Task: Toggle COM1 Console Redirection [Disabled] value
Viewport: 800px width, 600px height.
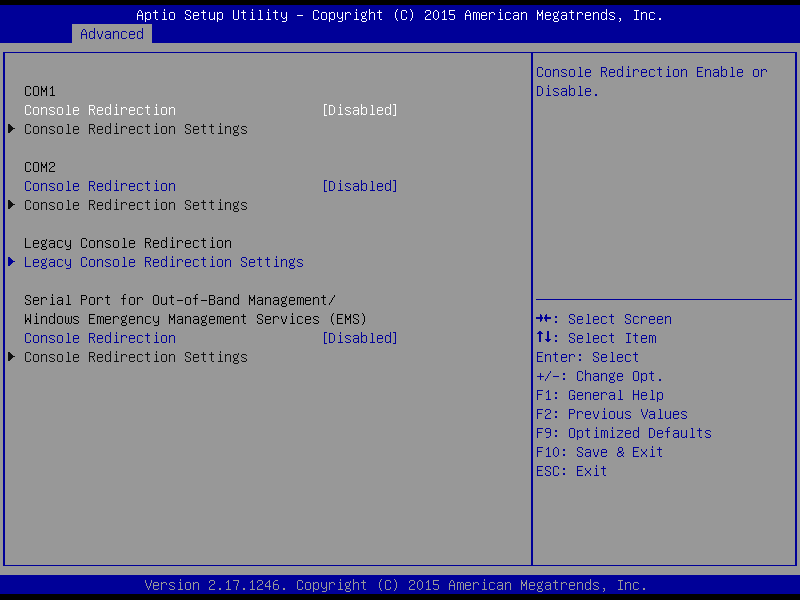Action: (359, 110)
